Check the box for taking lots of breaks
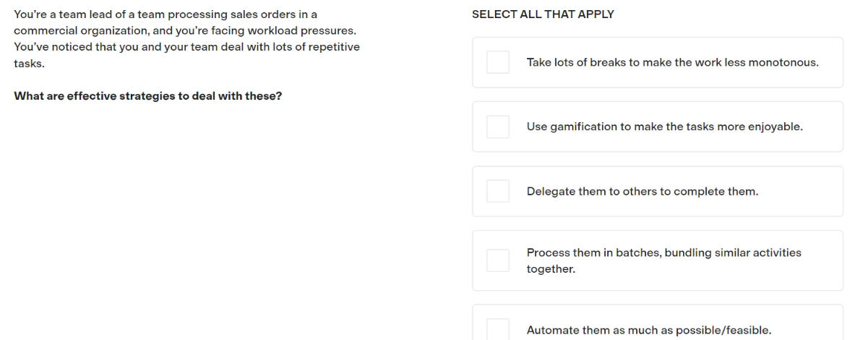This screenshot has width=868, height=340. point(498,62)
